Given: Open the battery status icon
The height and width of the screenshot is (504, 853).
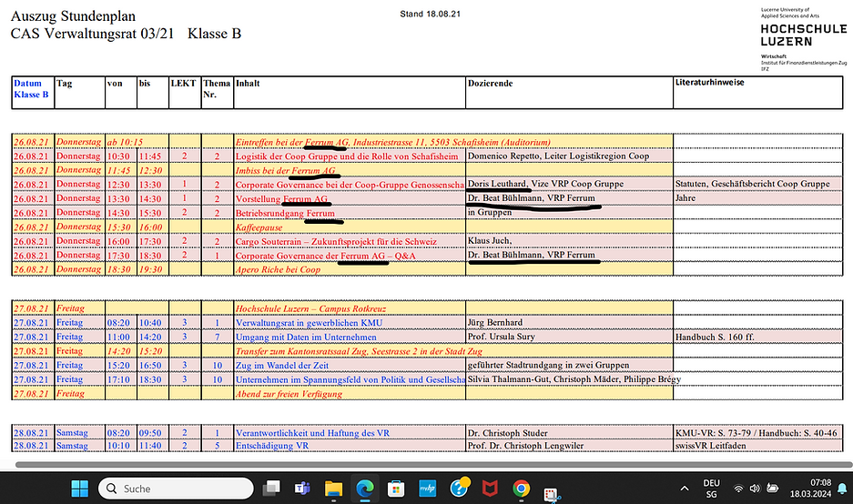Looking at the screenshot, I should click(773, 489).
